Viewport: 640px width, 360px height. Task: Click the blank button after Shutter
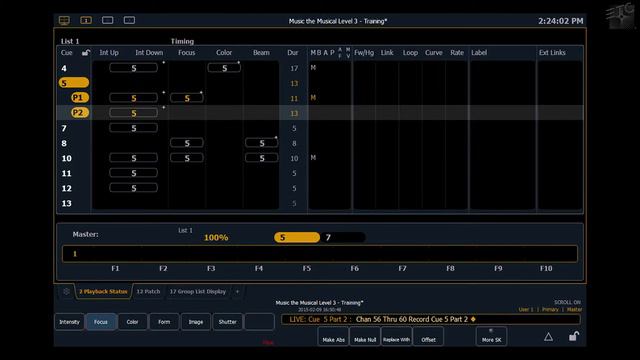(x=259, y=322)
